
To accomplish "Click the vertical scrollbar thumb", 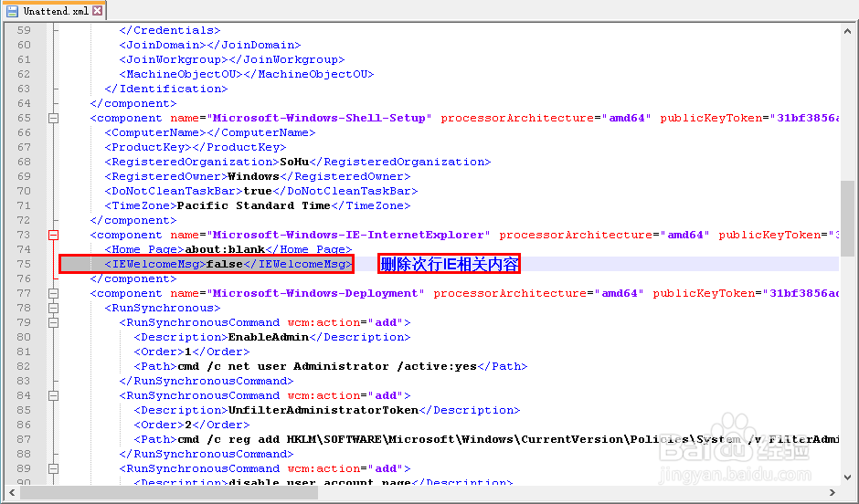I will (x=847, y=218).
